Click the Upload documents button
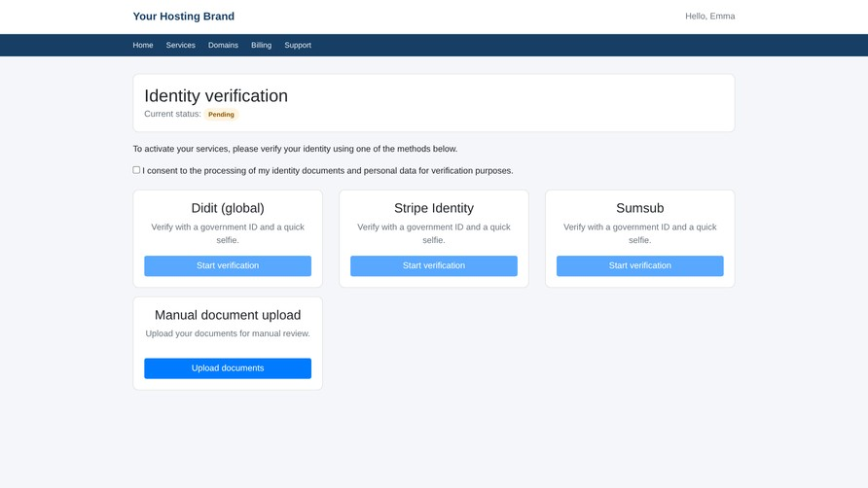868x488 pixels. pos(228,368)
